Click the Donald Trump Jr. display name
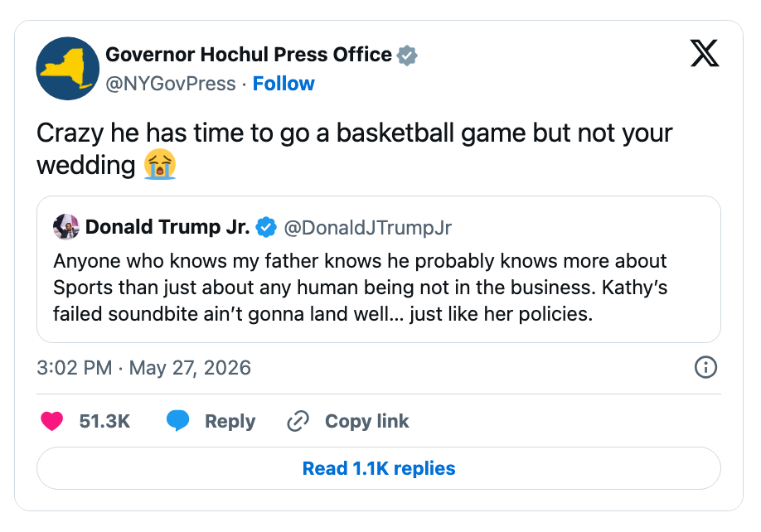The height and width of the screenshot is (532, 761). (x=167, y=227)
